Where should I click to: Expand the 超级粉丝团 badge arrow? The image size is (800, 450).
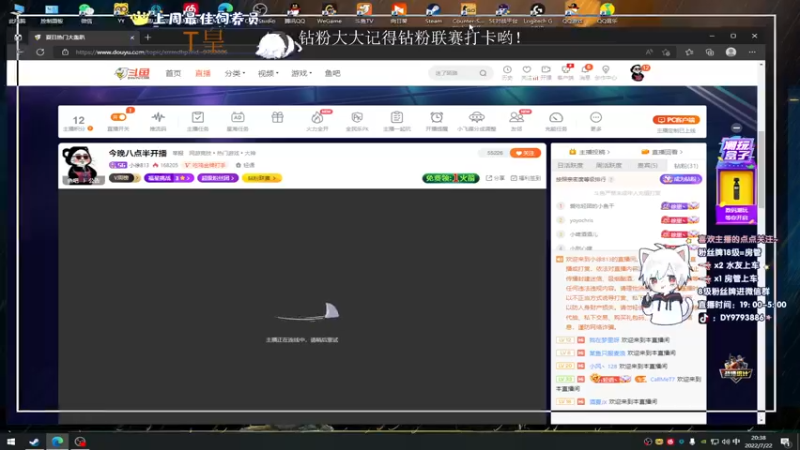pyautogui.click(x=218, y=178)
